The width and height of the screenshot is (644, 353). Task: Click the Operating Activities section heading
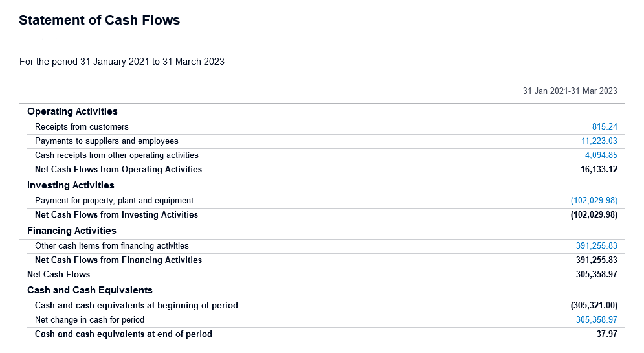pos(72,111)
